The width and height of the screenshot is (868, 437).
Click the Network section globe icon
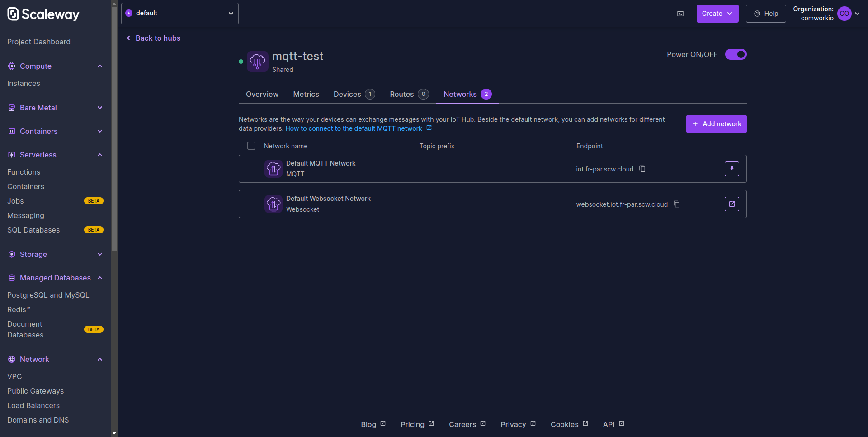click(12, 359)
